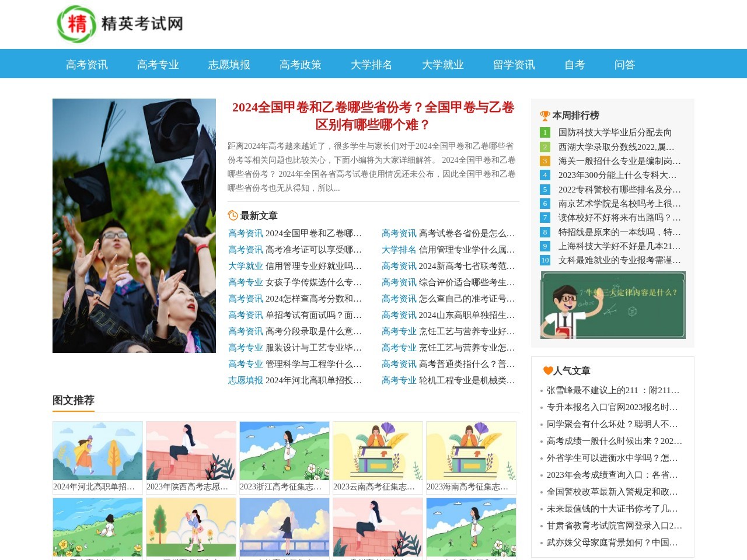Open article 信用管理专业好就业吗
This screenshot has height=560, width=747.
(x=313, y=266)
